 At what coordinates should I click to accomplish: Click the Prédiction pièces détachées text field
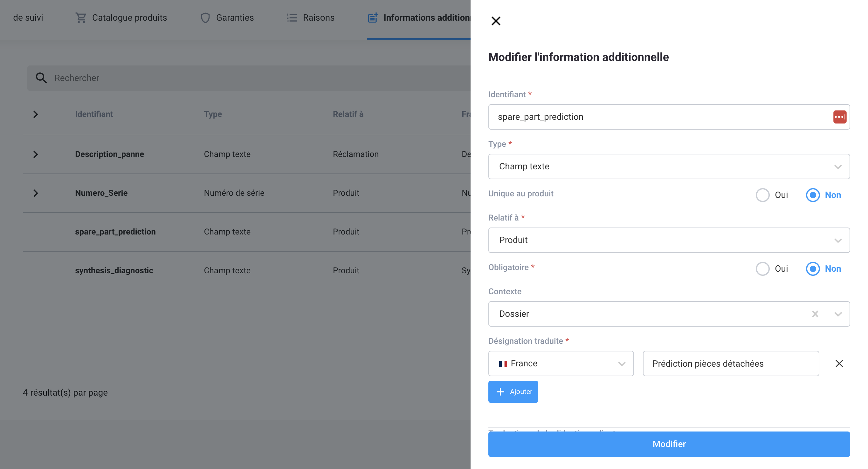pyautogui.click(x=731, y=364)
